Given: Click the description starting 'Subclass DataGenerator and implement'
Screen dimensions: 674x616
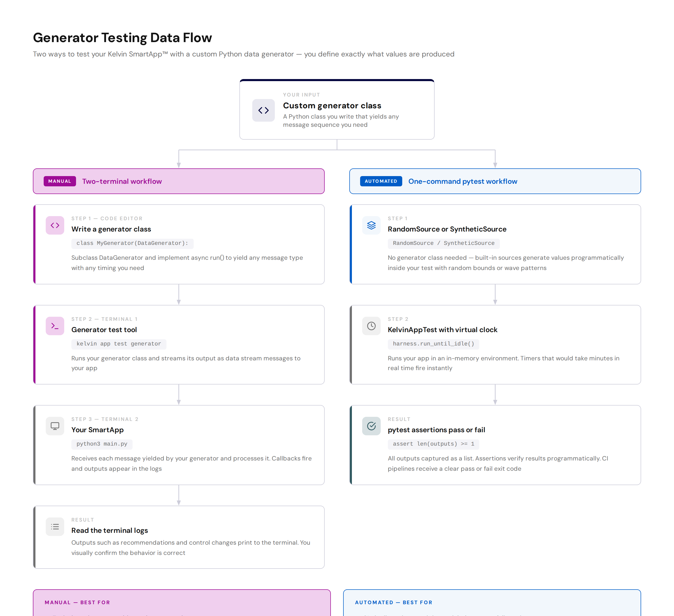Looking at the screenshot, I should (187, 263).
